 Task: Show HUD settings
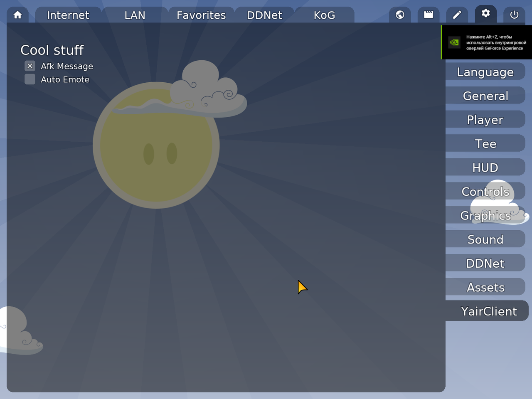tap(485, 167)
